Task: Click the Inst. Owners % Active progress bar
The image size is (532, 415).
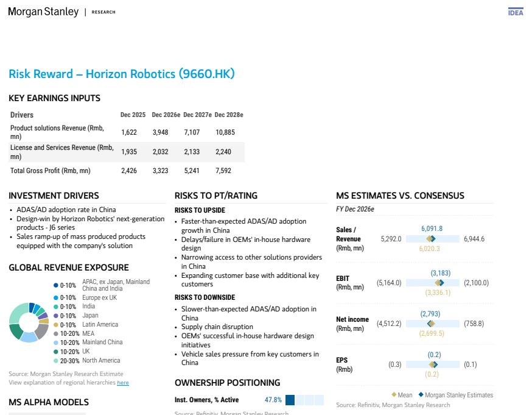Action: coord(305,400)
